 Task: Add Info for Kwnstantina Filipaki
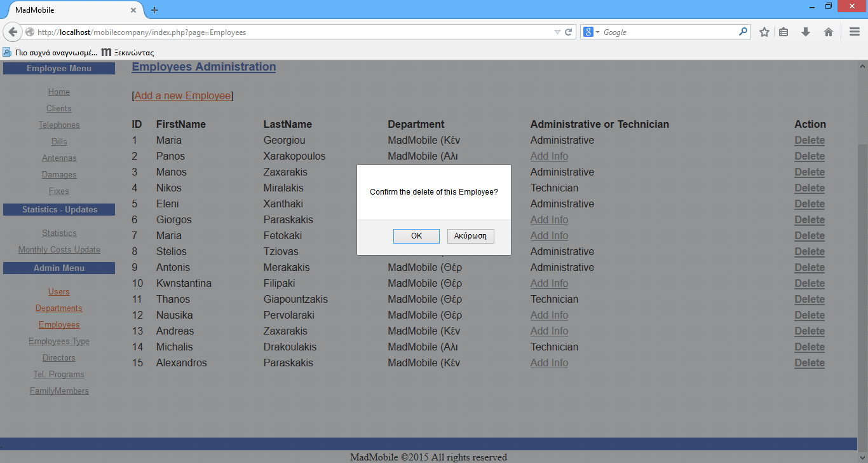click(x=549, y=284)
